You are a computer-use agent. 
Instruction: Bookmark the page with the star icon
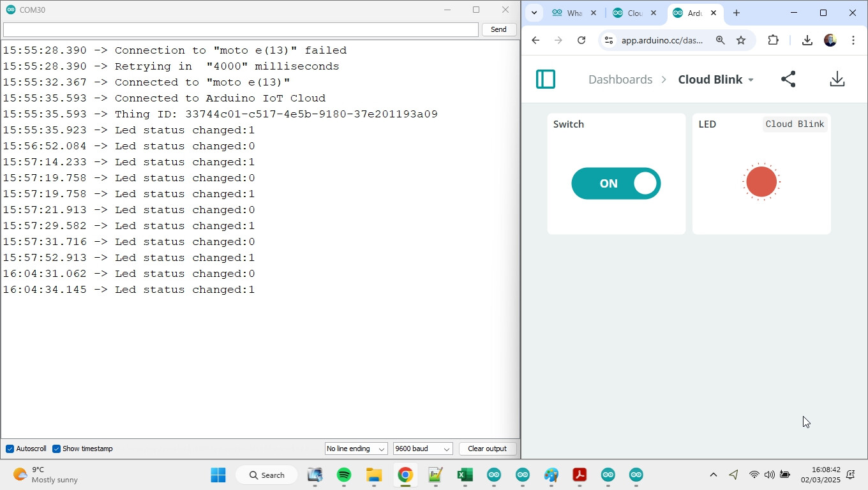click(x=741, y=40)
